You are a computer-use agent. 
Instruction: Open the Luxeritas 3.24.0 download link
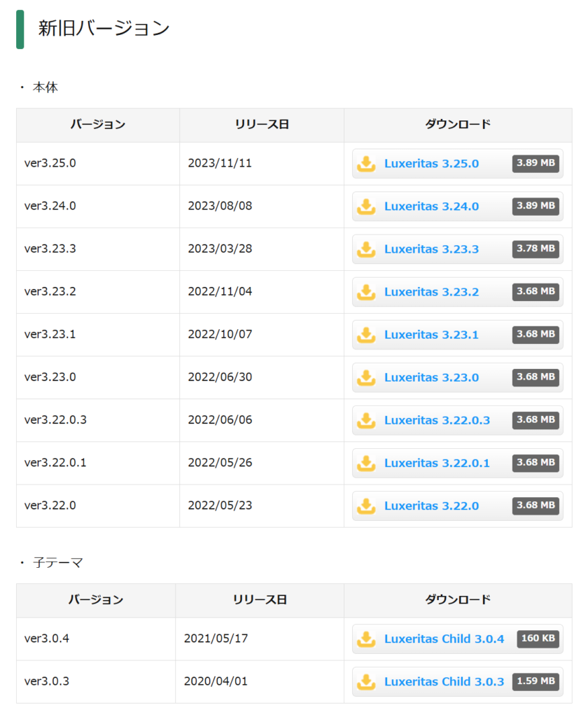[431, 207]
